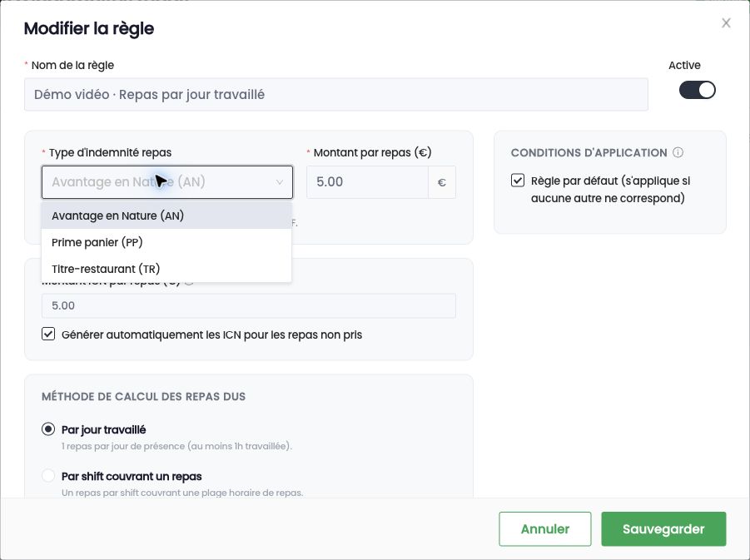The height and width of the screenshot is (560, 750).
Task: Click the dropdown chevron arrow
Action: tap(280, 182)
